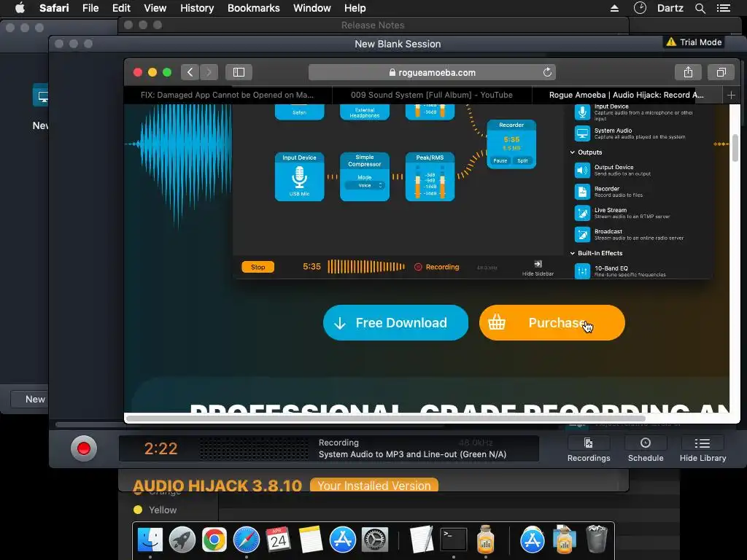
Task: Click the Free Download button
Action: [x=395, y=323]
